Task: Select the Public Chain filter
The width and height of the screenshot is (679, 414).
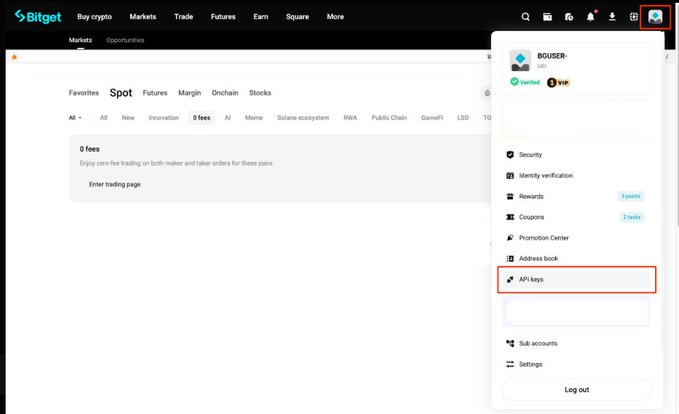Action: tap(389, 118)
